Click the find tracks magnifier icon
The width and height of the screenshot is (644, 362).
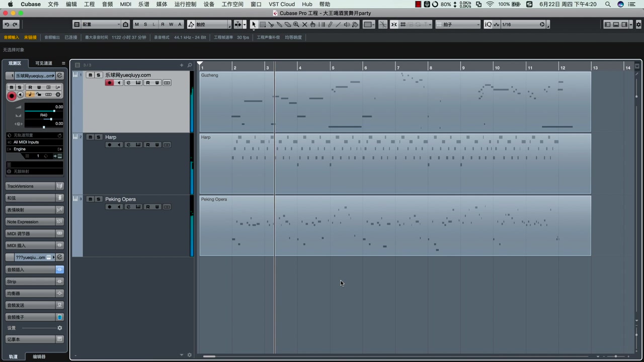click(x=190, y=65)
